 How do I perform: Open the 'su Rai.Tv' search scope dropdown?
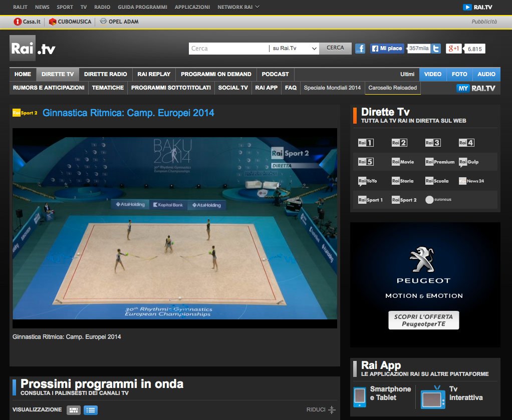click(294, 48)
